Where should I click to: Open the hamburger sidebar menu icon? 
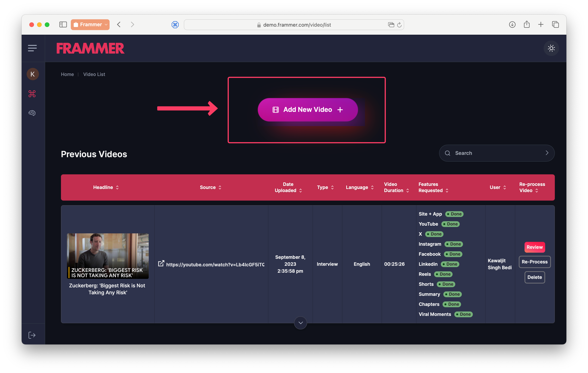point(32,48)
